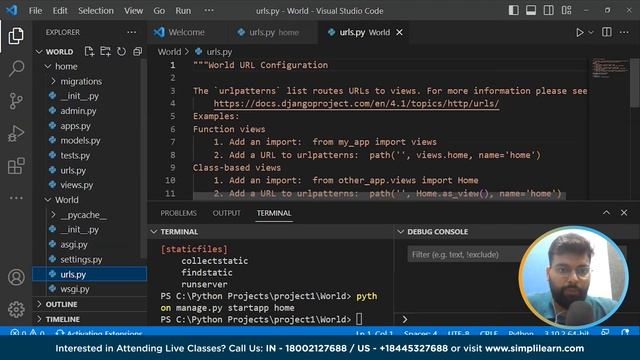
Task: Open Customize Layout icon
Action: [x=567, y=11]
